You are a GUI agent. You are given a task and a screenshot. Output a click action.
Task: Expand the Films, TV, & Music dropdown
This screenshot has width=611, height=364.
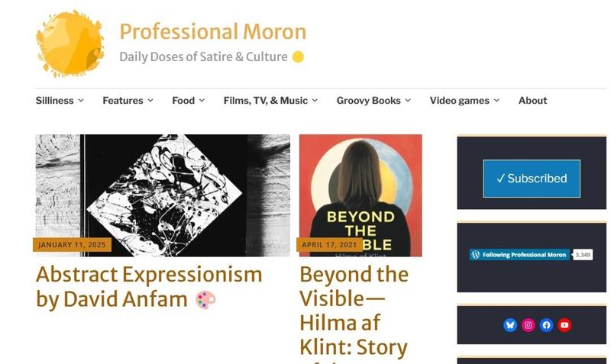(270, 101)
